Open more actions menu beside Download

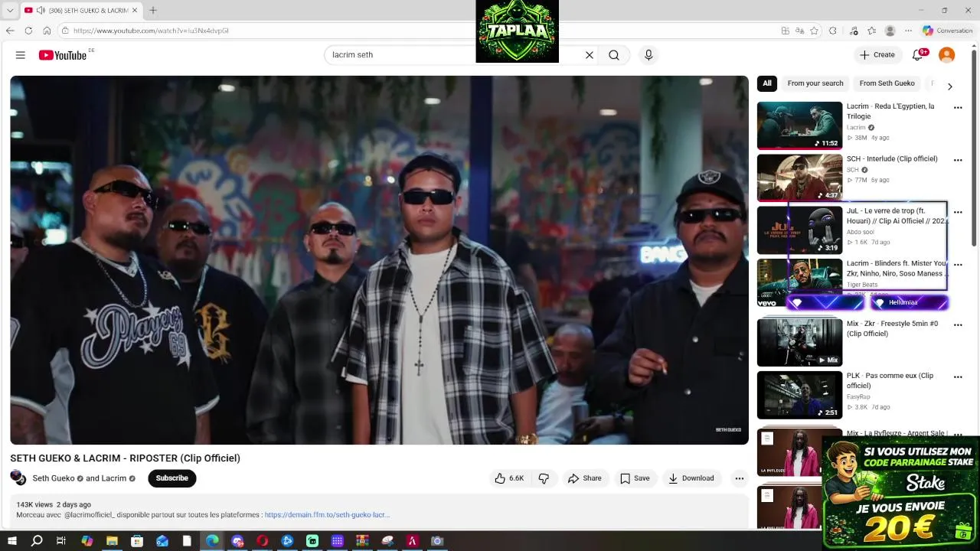pyautogui.click(x=740, y=478)
